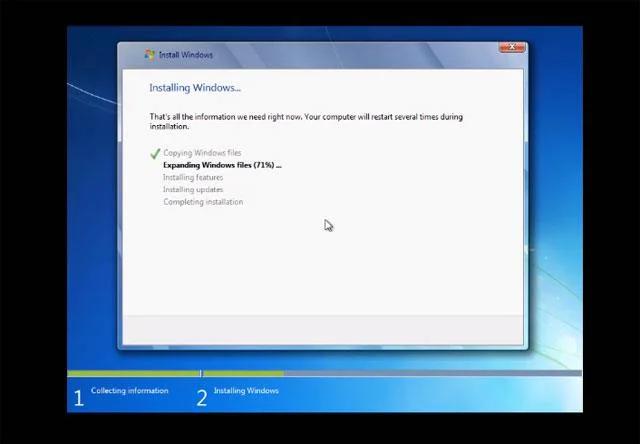Click the 'Collecting information' stage label
This screenshot has width=640, height=444.
click(x=129, y=391)
